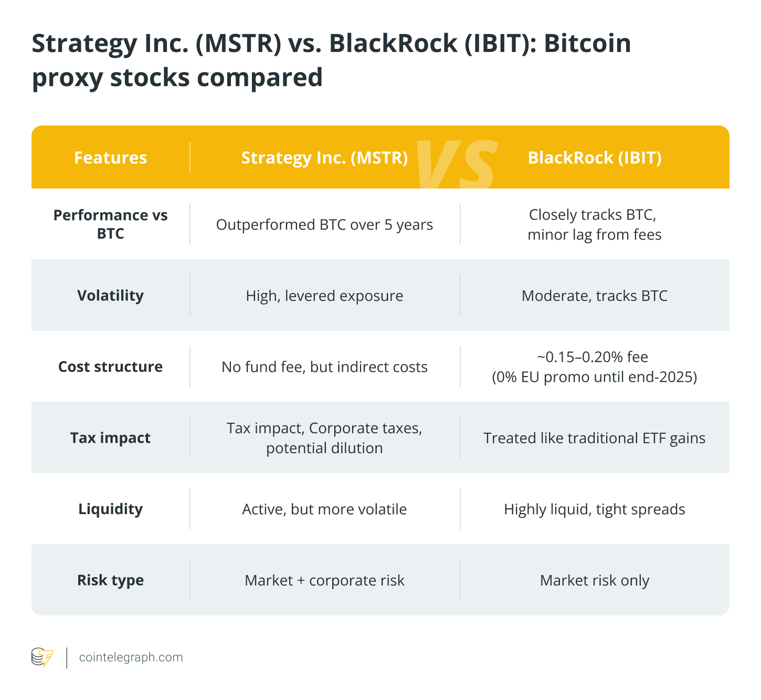
Task: Click the Risk type row label
Action: click(110, 580)
